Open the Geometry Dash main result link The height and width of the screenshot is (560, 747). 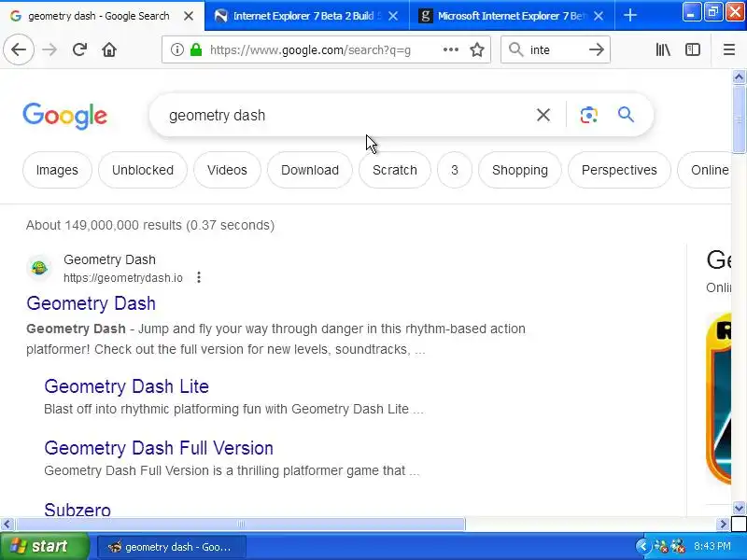(91, 303)
